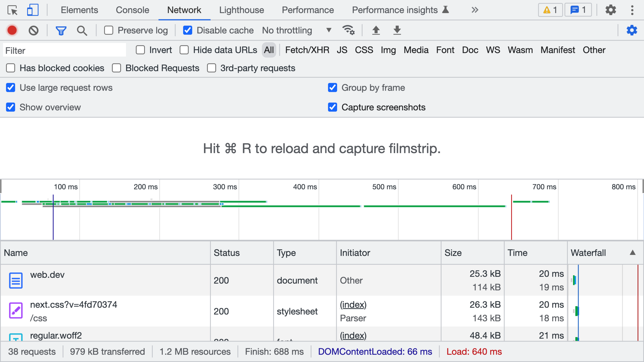The image size is (644, 362).
Task: Export HAR file download arrow
Action: tap(397, 30)
